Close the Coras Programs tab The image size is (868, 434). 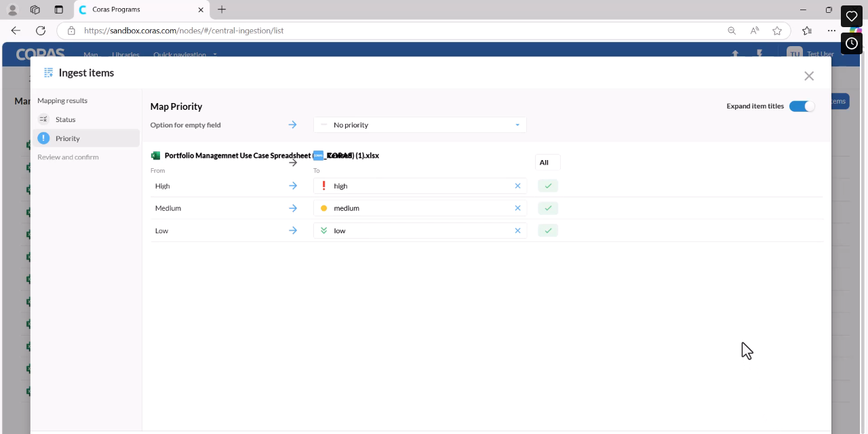click(x=201, y=9)
